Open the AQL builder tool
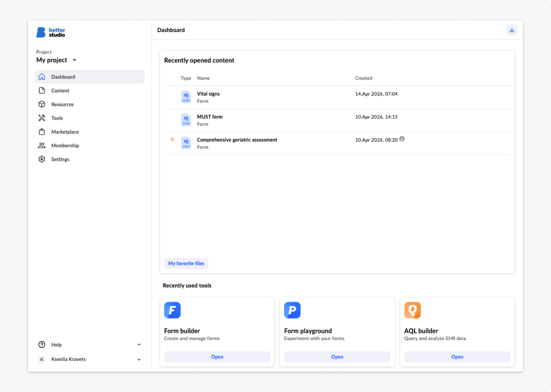The image size is (551, 392). pos(457,356)
